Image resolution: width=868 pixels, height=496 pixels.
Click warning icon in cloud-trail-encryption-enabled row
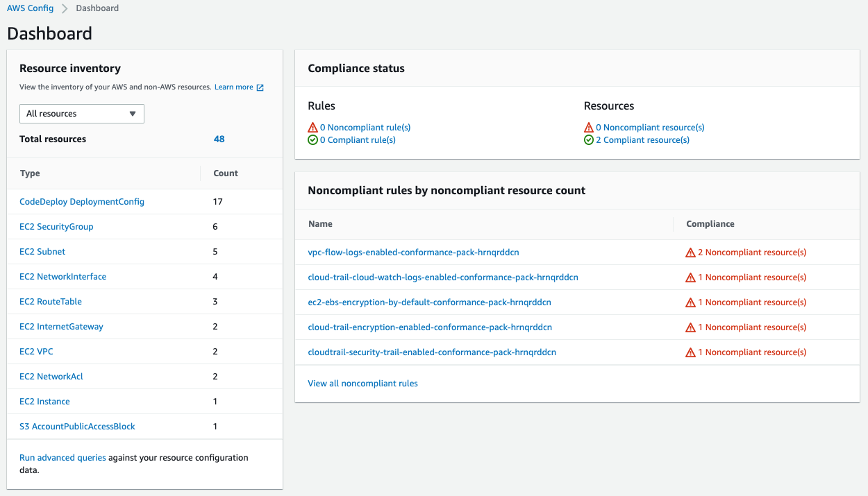coord(690,327)
